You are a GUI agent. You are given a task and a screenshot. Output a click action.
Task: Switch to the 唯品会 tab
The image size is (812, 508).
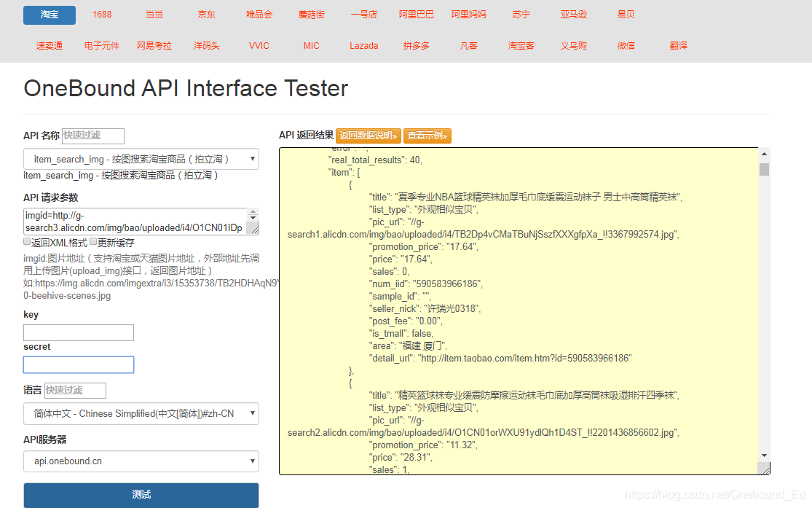pos(259,15)
